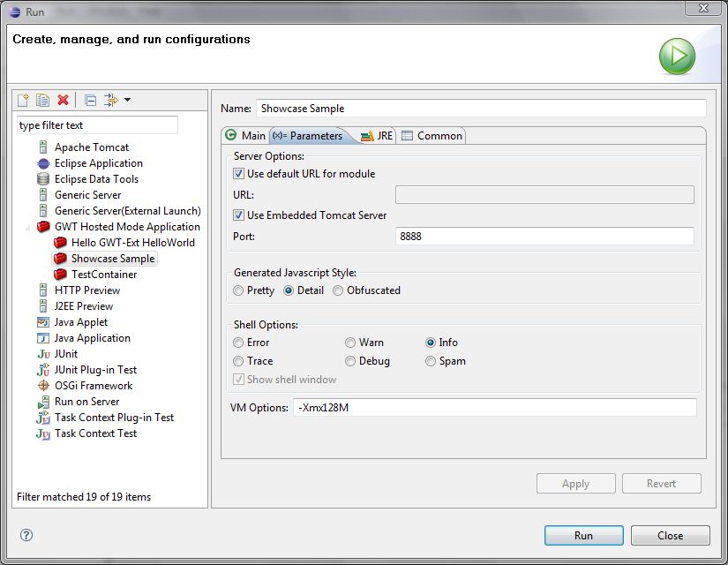This screenshot has width=728, height=565.
Task: Click the OSGi Framework icon
Action: 43,386
